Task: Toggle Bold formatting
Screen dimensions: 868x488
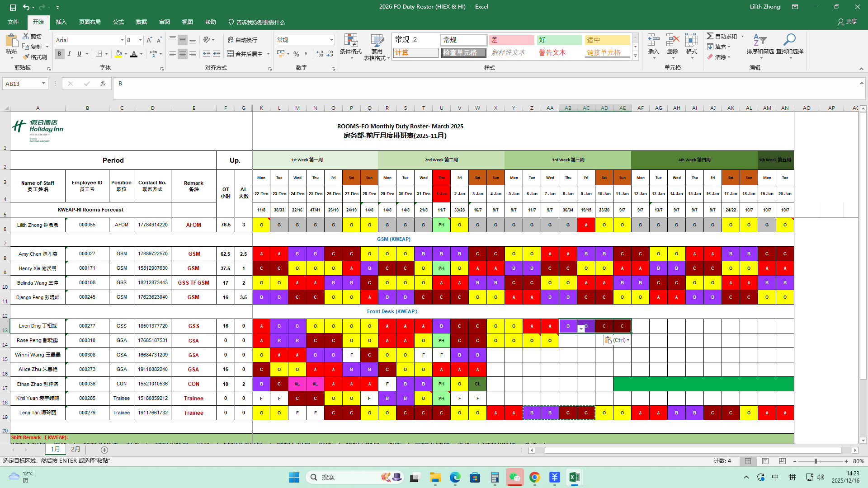Action: 59,54
